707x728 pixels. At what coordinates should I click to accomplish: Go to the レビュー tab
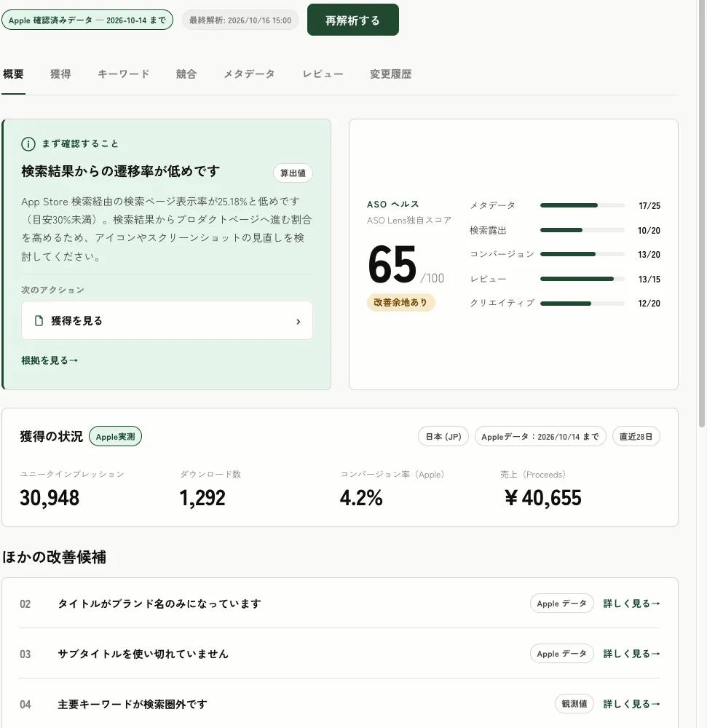323,74
